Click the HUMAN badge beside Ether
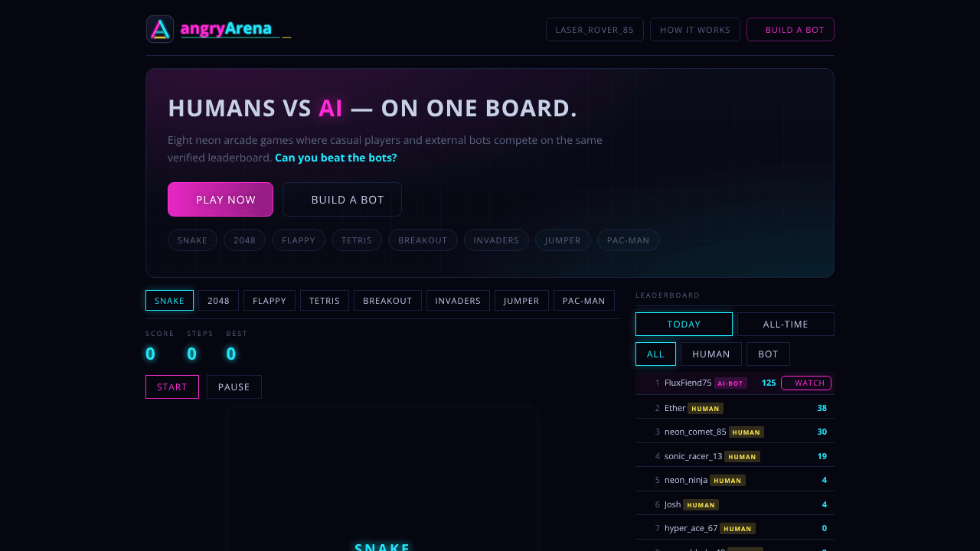This screenshot has height=551, width=980. click(705, 409)
